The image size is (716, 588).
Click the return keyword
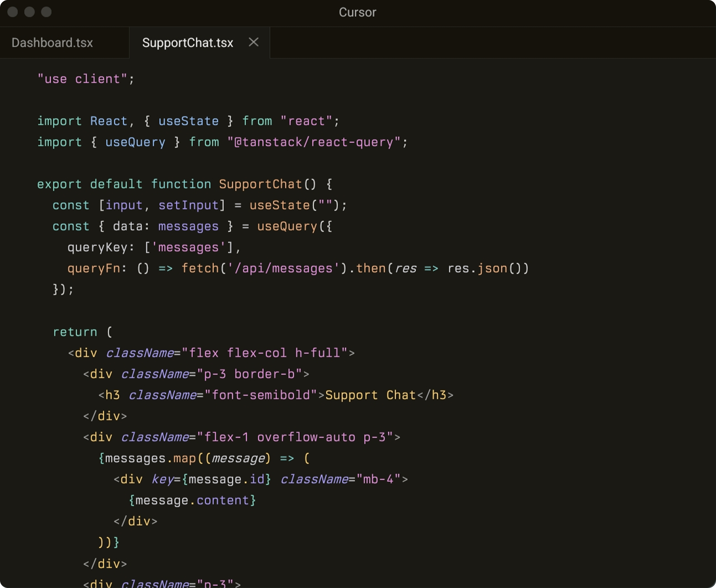[x=75, y=332]
